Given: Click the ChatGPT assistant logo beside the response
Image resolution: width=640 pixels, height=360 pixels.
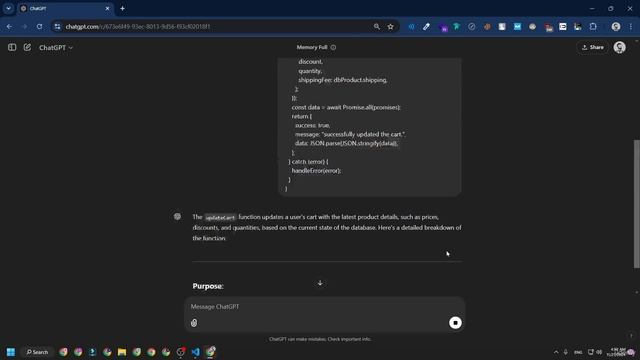Looking at the screenshot, I should pyautogui.click(x=177, y=217).
